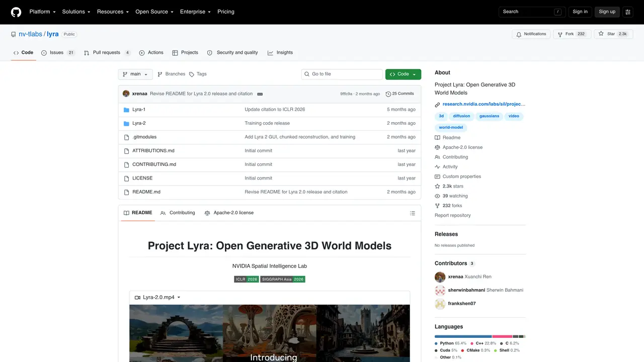Click the Lyra-2.0 video preview thumbnail
This screenshot has height=362, width=644.
270,333
